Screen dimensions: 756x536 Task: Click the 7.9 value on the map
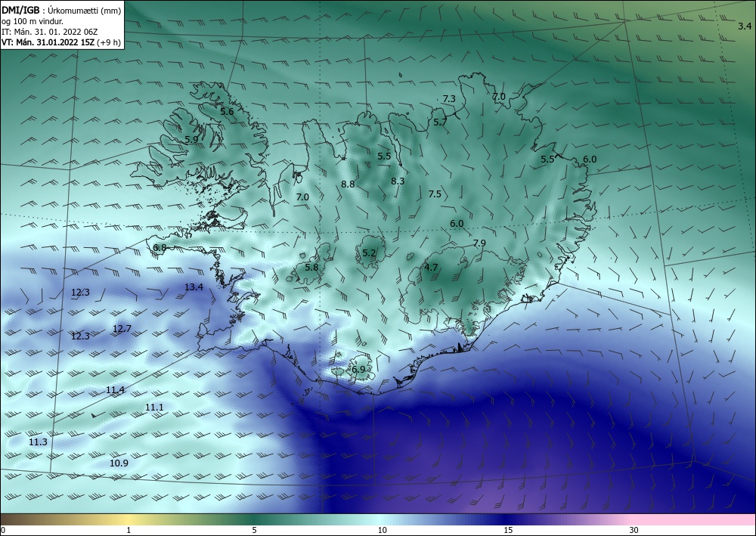pos(479,243)
